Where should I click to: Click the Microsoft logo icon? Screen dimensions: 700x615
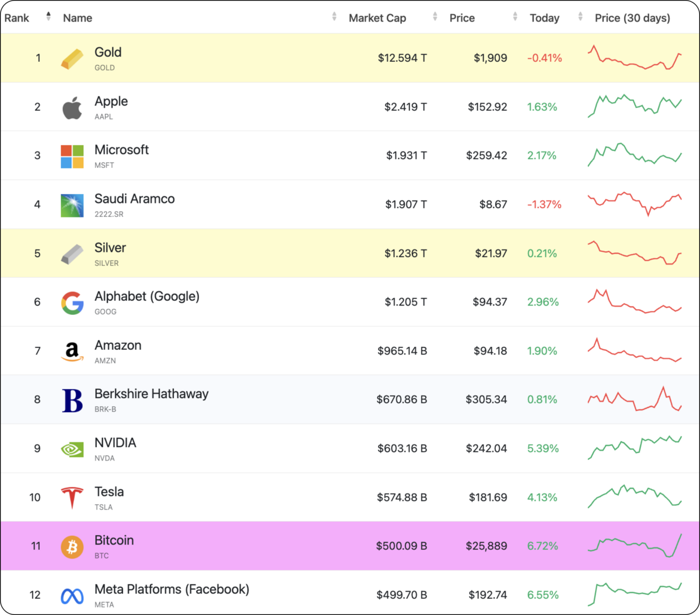72,156
